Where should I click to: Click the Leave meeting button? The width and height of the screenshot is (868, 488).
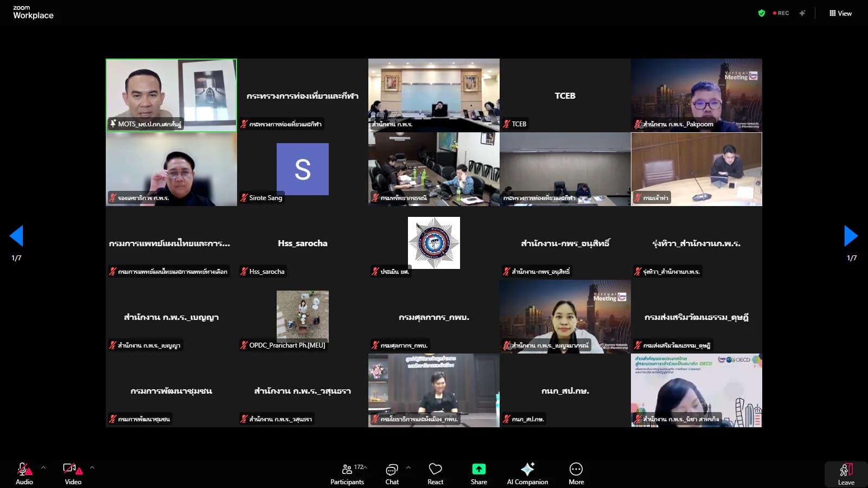[846, 474]
